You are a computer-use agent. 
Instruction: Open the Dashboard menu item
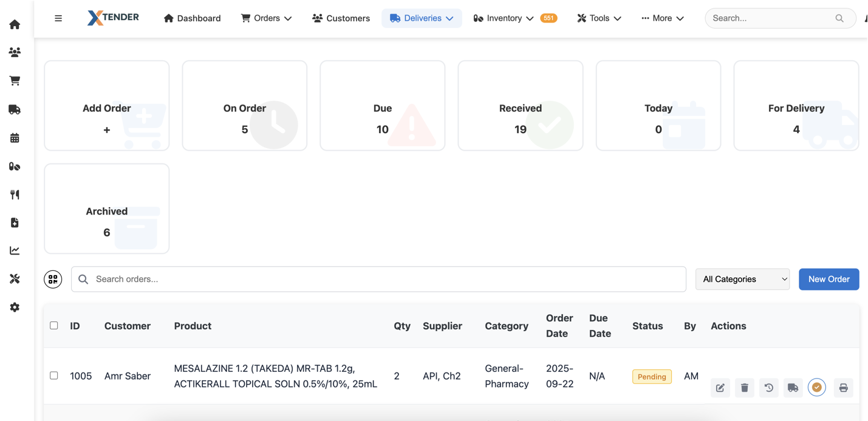click(192, 18)
